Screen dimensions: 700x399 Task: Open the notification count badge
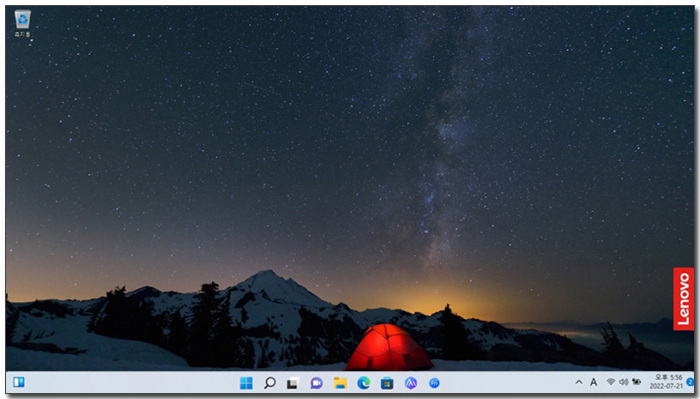point(690,382)
